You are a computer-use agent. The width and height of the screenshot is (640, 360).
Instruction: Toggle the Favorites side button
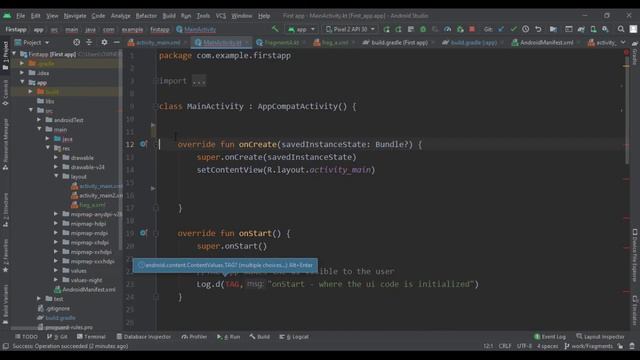click(x=5, y=256)
